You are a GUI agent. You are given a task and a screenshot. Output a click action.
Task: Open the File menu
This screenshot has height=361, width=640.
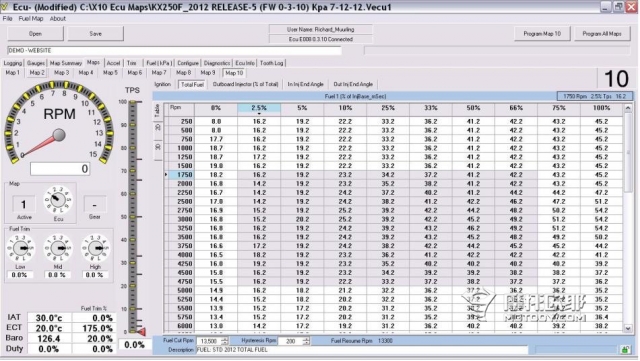7,19
